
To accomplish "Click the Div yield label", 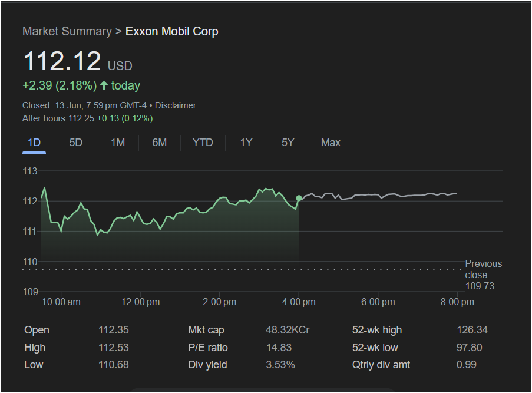I will coord(207,365).
